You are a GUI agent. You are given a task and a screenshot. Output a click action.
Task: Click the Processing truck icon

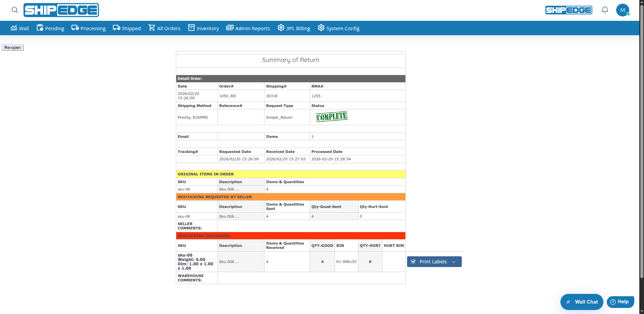[75, 28]
